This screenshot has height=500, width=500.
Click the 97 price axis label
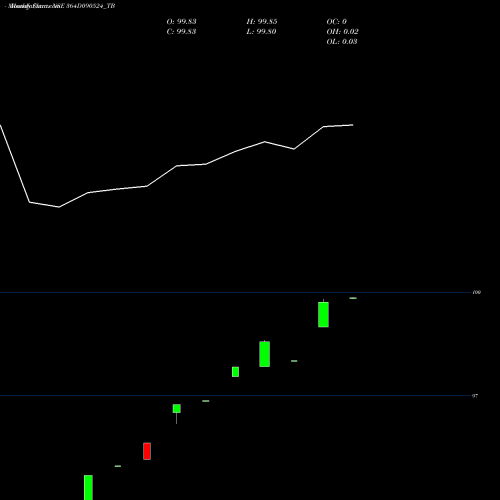tap(475, 396)
